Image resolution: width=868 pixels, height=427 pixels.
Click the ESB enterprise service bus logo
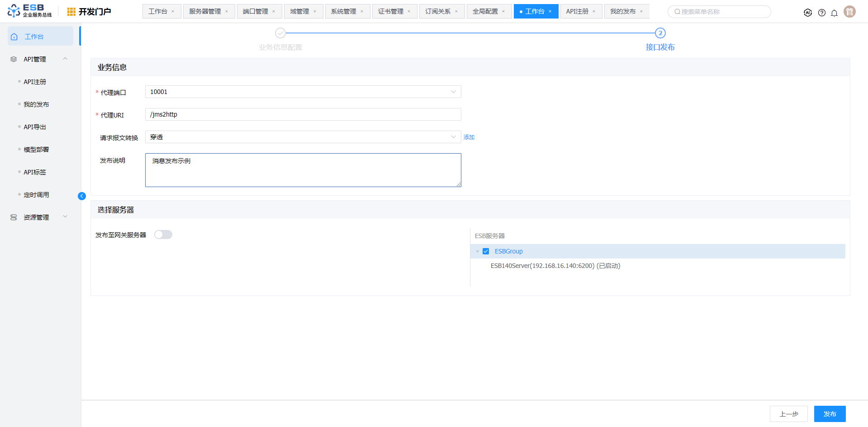tap(29, 11)
